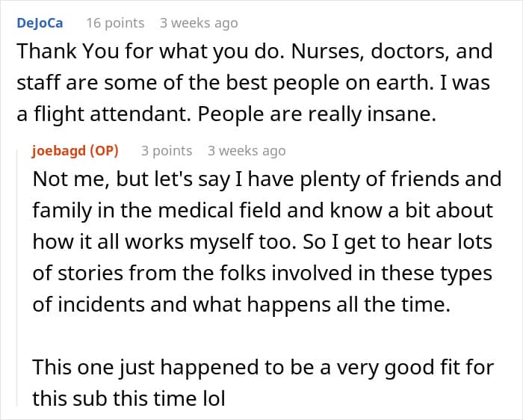Open joebagd reply's '3 weeks ago' timestamp
523x420 pixels.
(x=247, y=150)
